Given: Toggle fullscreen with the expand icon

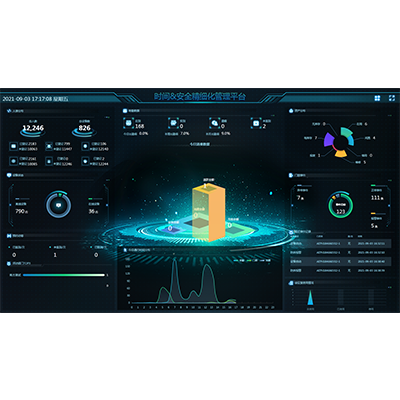Looking at the screenshot, I should tap(392, 98).
